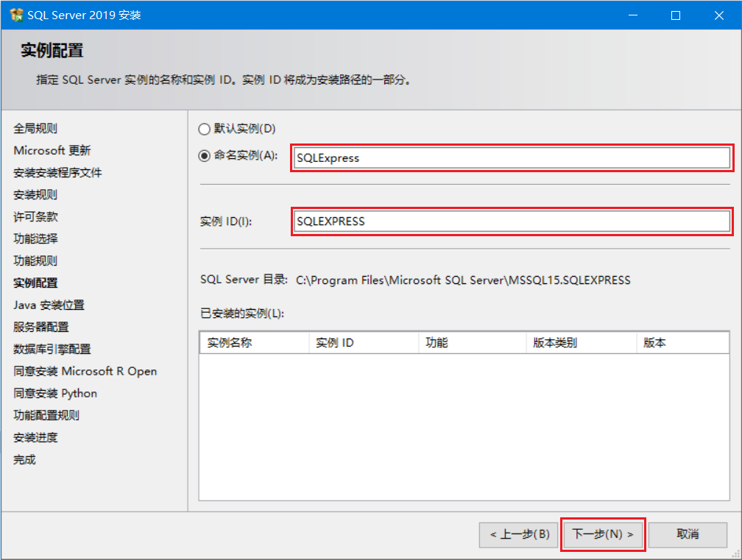The height and width of the screenshot is (560, 742).
Task: Minimize the SQL Server 2019 安装 window
Action: tap(633, 15)
